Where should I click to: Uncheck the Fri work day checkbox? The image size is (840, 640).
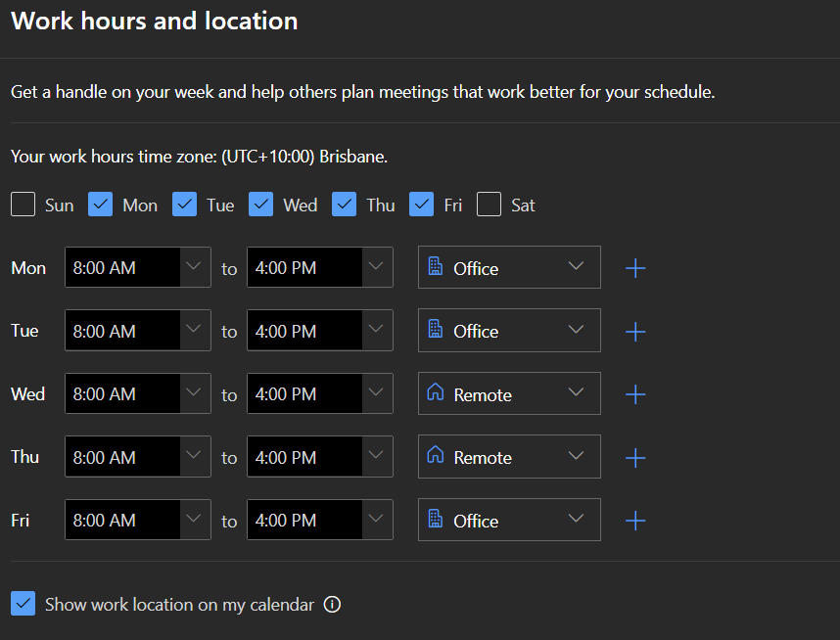point(422,205)
